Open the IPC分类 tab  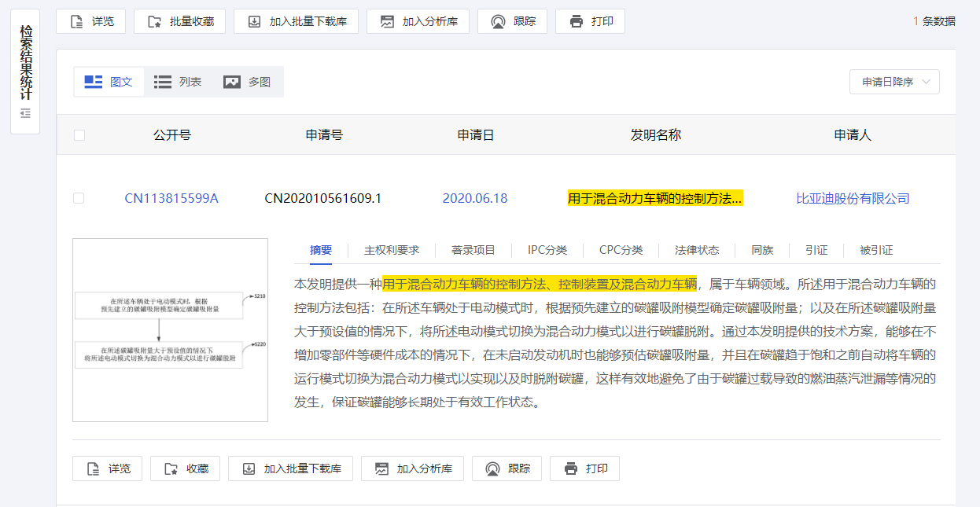[x=550, y=250]
